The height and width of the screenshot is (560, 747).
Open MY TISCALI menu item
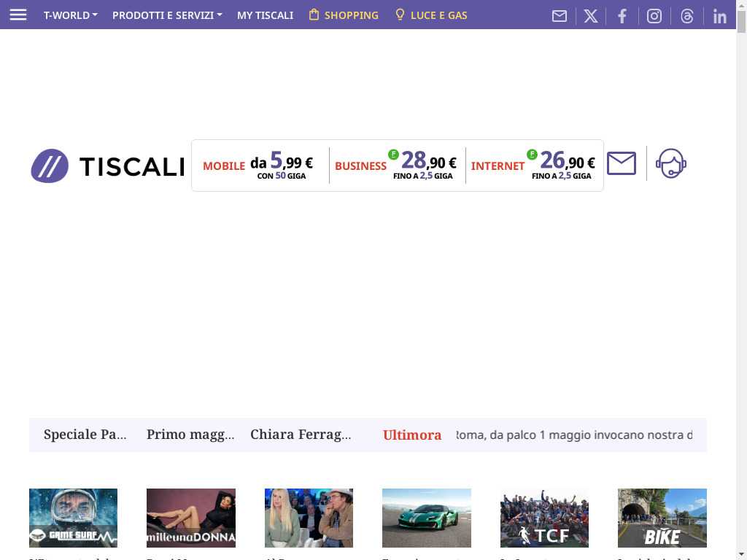click(x=265, y=15)
